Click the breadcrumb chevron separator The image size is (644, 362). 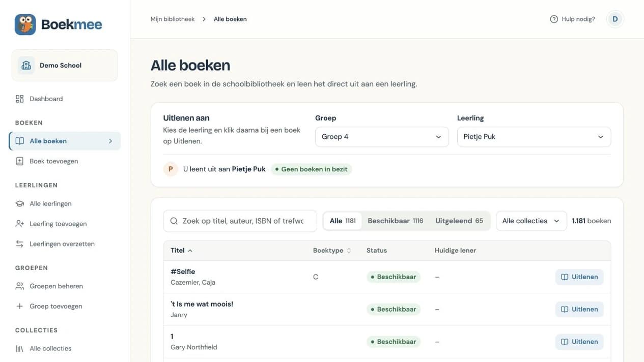[x=204, y=19]
